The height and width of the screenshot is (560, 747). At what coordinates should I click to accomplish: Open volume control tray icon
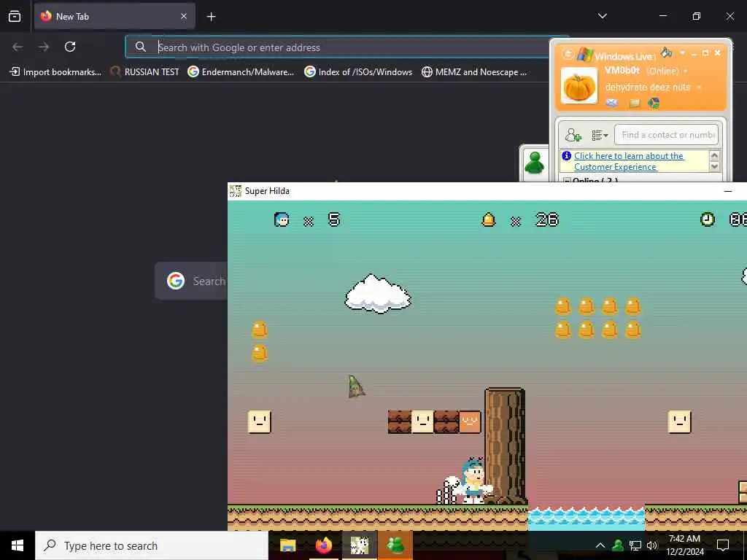651,545
